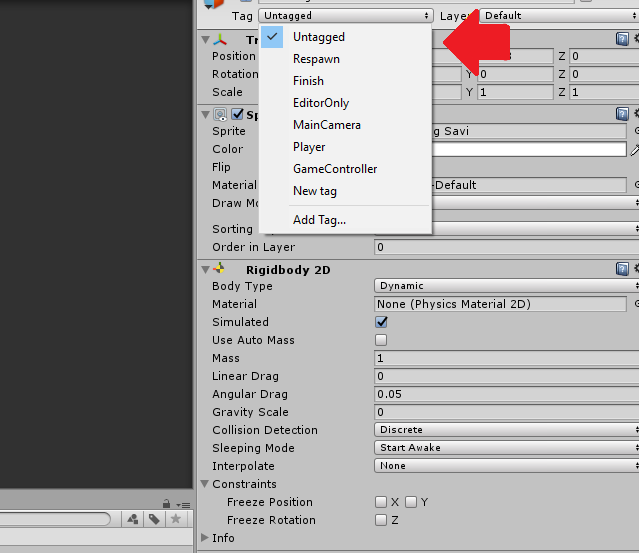This screenshot has height=553, width=639.
Task: Edit the Angular Drag field
Action: (506, 394)
